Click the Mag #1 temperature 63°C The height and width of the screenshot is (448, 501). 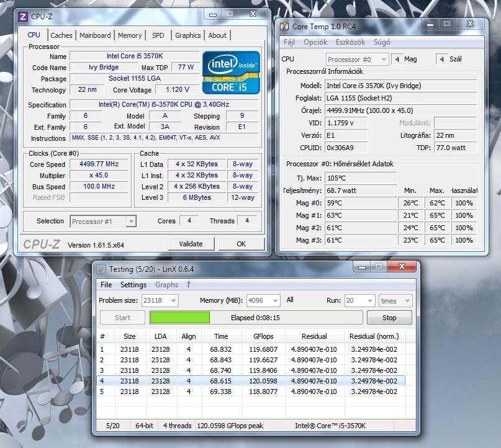361,215
